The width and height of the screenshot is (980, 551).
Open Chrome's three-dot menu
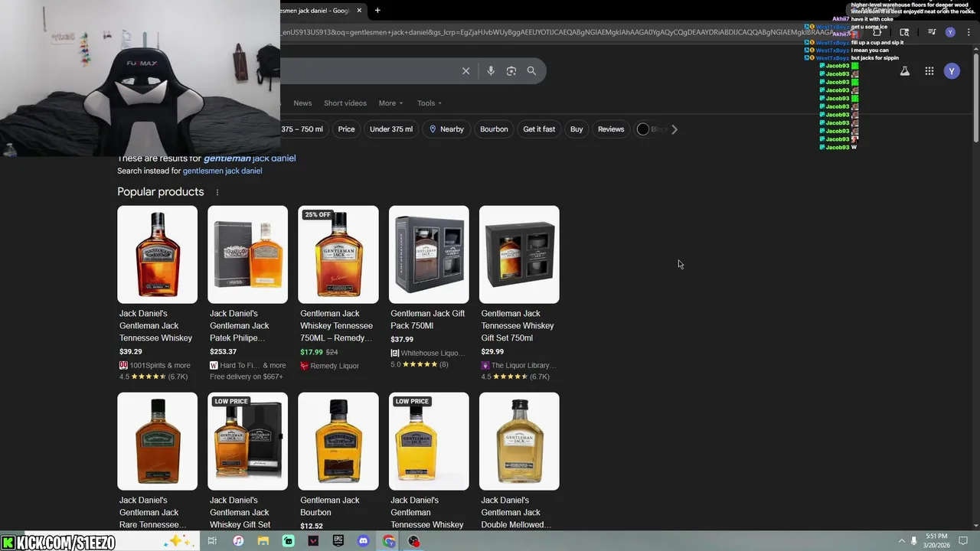coord(969,32)
